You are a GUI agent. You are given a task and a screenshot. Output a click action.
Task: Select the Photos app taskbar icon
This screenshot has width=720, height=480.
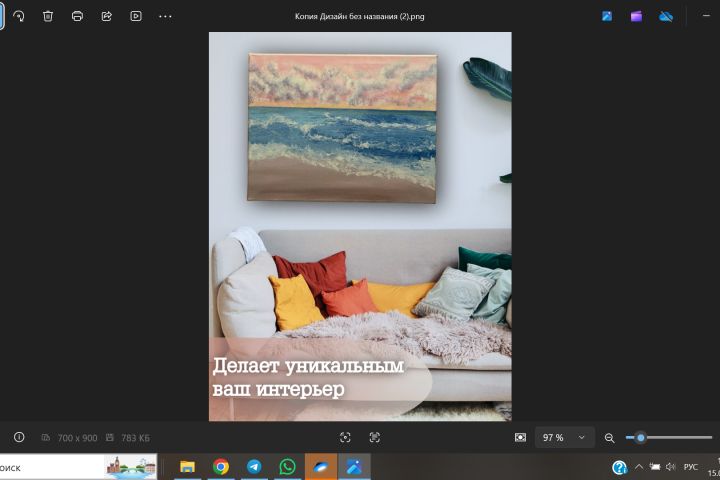(x=354, y=467)
